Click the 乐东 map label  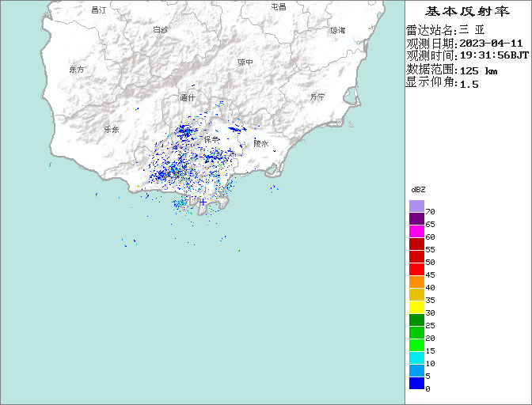[112, 129]
